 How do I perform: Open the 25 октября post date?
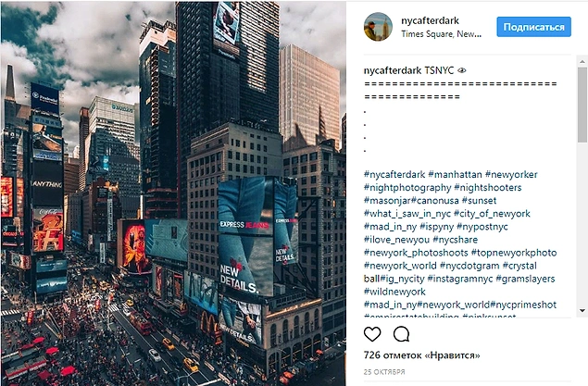(x=384, y=372)
